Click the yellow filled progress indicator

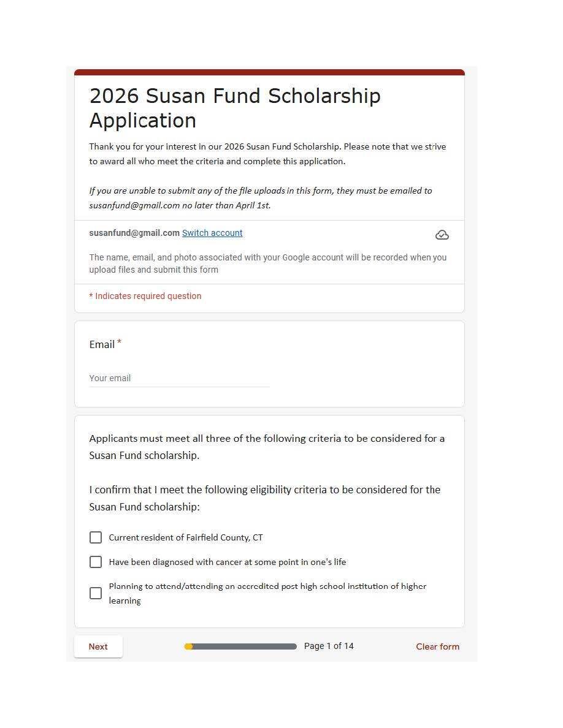coord(189,646)
